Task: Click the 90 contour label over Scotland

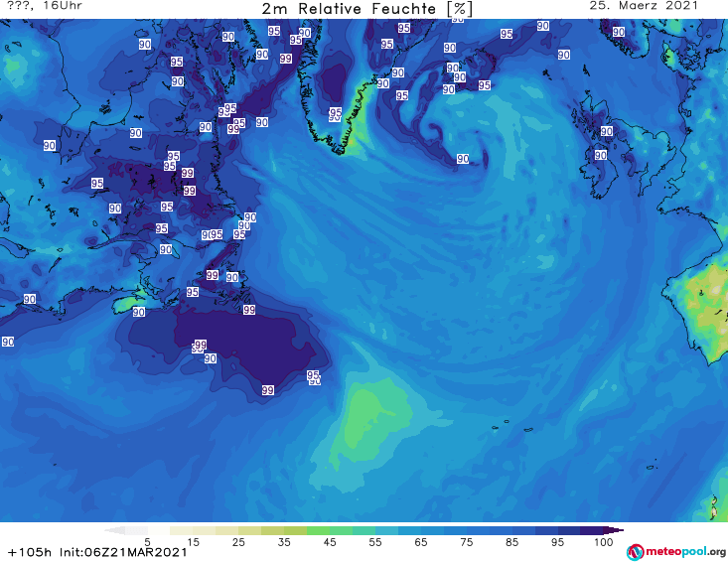Action: tap(607, 131)
